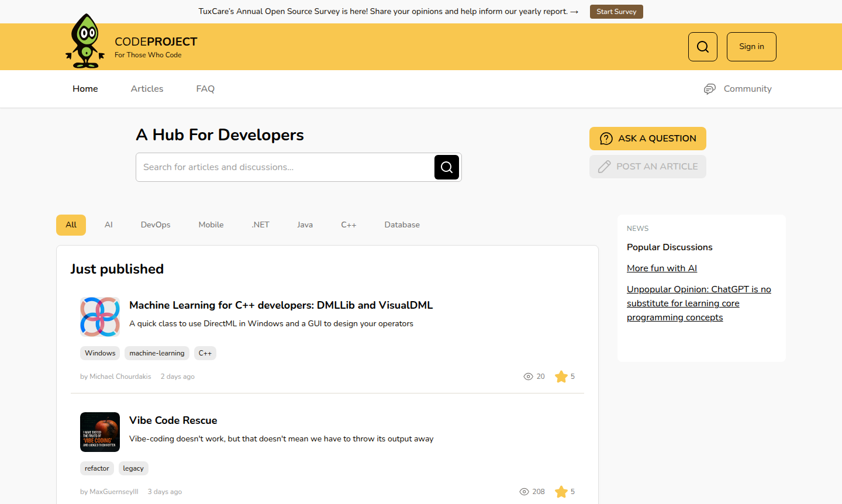Toggle the DevOps category filter
Viewport: 842px width, 504px height.
click(155, 225)
